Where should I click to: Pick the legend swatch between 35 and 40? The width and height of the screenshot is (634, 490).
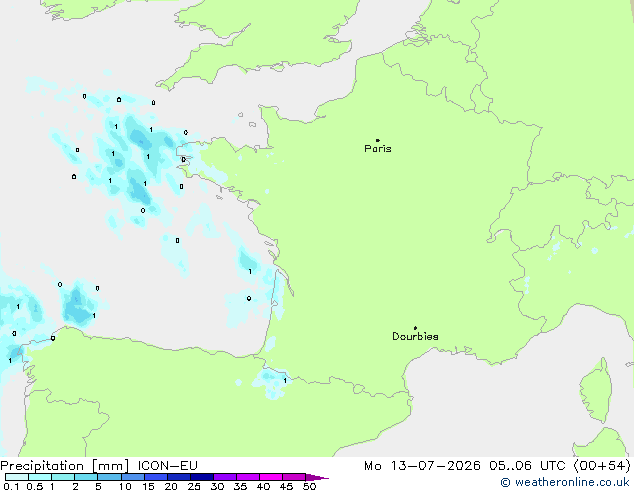coord(247,477)
